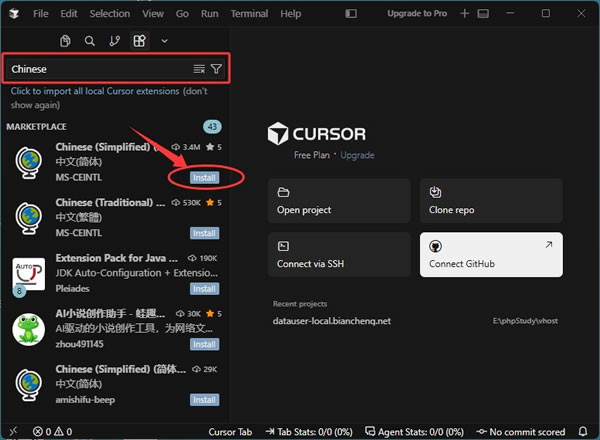Viewport: 600px width, 440px height.
Task: Toggle the panel layout icon
Action: (x=483, y=14)
